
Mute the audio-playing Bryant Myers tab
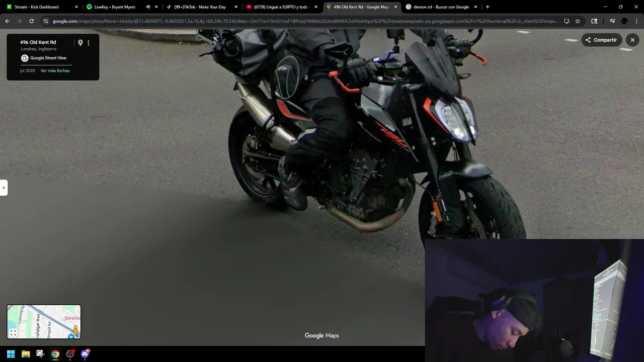pyautogui.click(x=148, y=7)
